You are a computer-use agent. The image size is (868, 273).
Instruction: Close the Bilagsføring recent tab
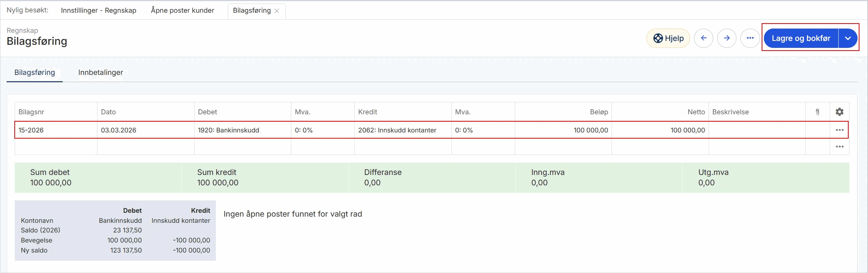(x=277, y=11)
